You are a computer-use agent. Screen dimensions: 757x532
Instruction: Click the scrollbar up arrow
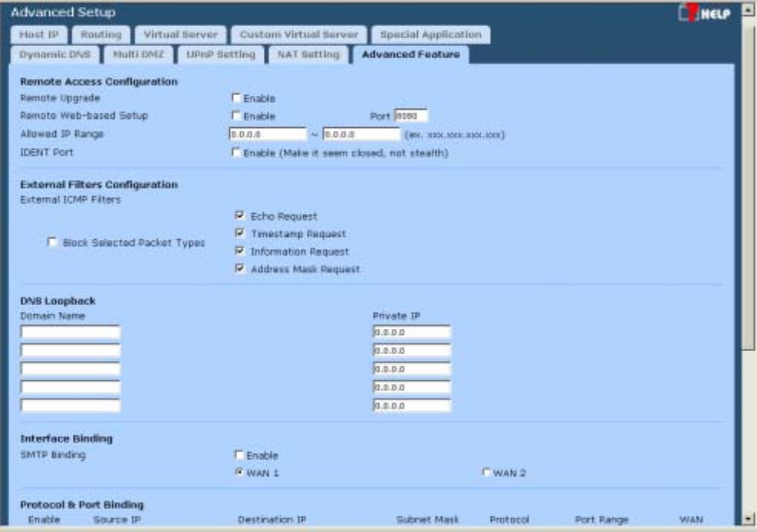click(x=749, y=10)
